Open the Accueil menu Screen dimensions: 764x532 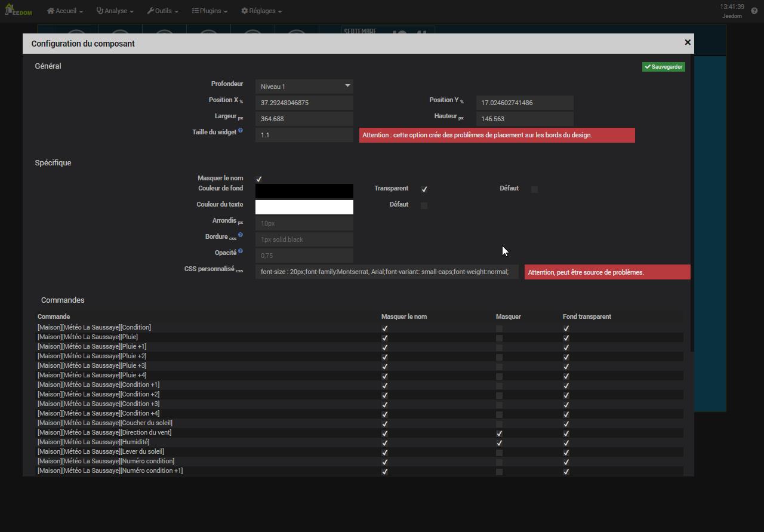pyautogui.click(x=65, y=11)
